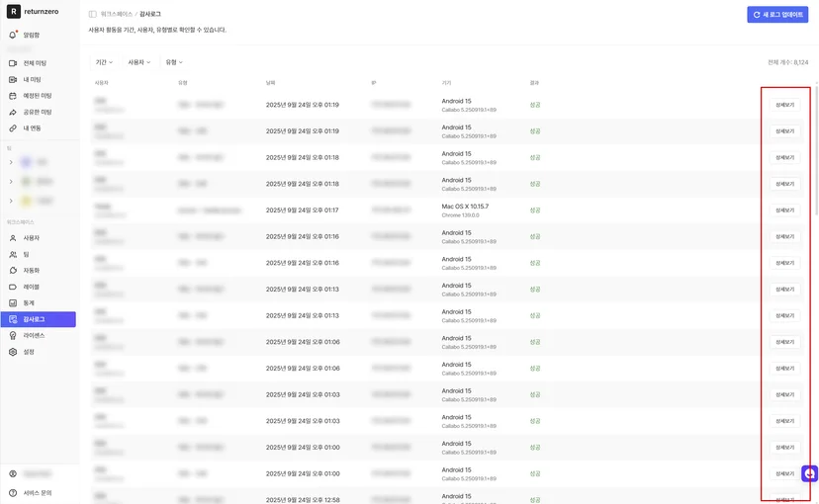Click 상세보기 for the Mac OS X row
The width and height of the screenshot is (819, 504).
784,210
